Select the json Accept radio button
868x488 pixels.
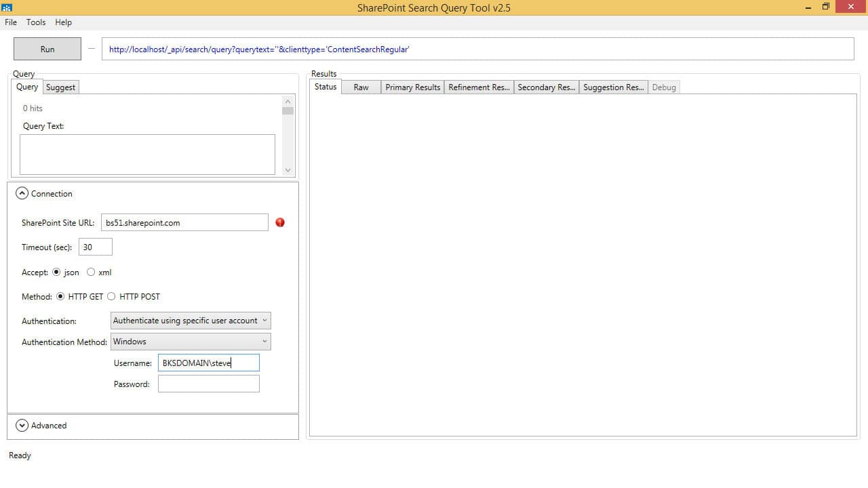tap(56, 272)
